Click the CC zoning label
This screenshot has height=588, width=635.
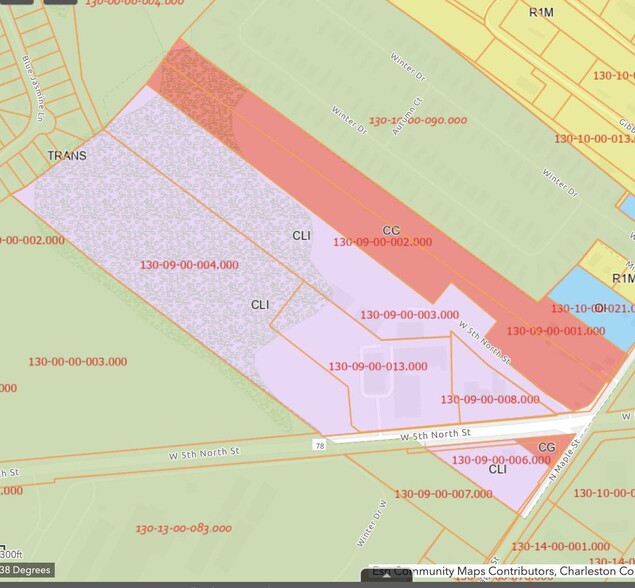(x=391, y=230)
